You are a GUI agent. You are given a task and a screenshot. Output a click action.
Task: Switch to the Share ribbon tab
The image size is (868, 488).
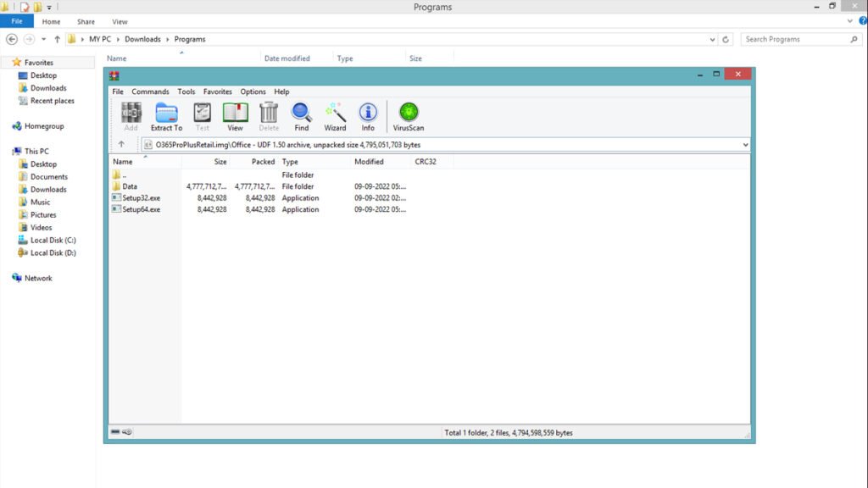click(x=86, y=21)
